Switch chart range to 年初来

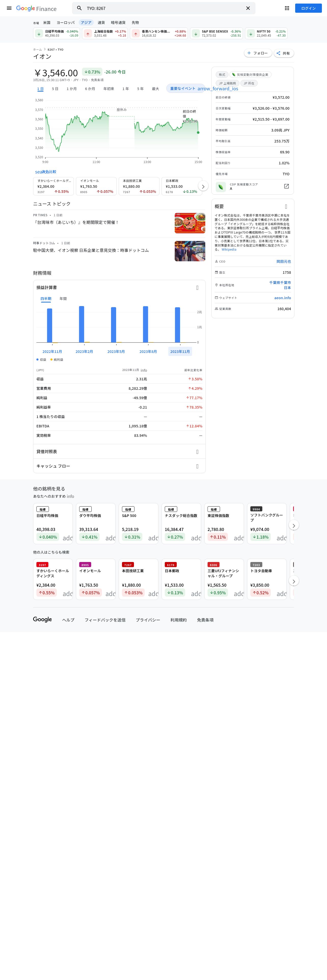[108, 89]
